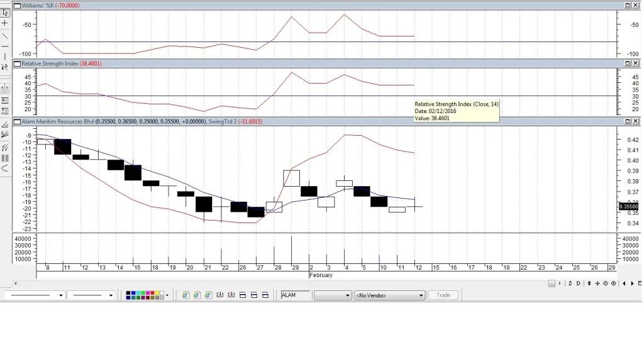Viewport: 644px width, 345px height.
Task: Go to next security with right arrow
Action: pyautogui.click(x=633, y=283)
